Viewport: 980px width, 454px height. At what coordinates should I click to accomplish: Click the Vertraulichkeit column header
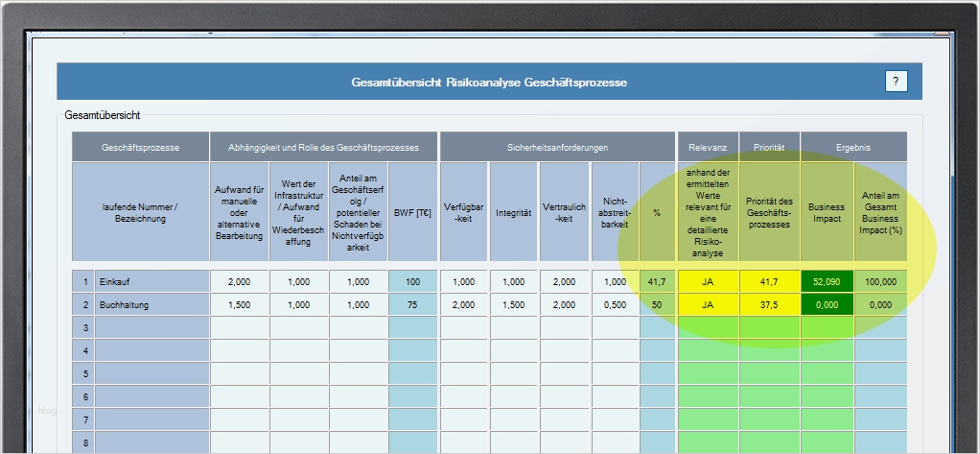pos(565,212)
